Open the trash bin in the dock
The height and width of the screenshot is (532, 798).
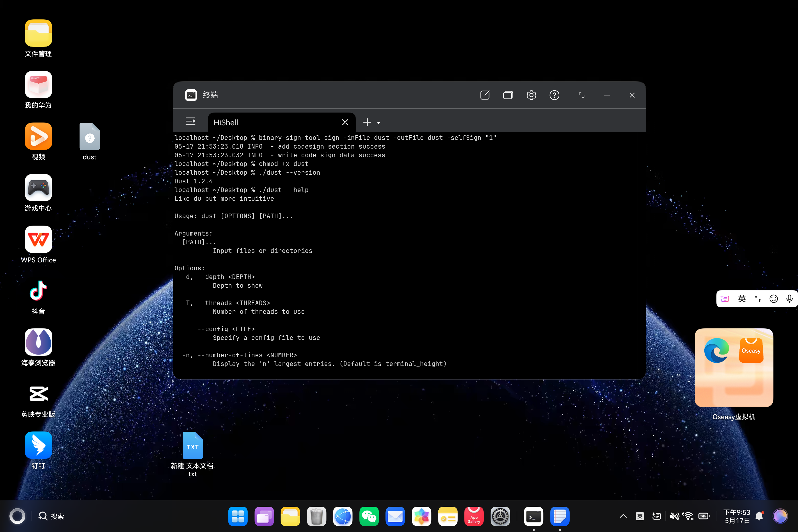317,516
